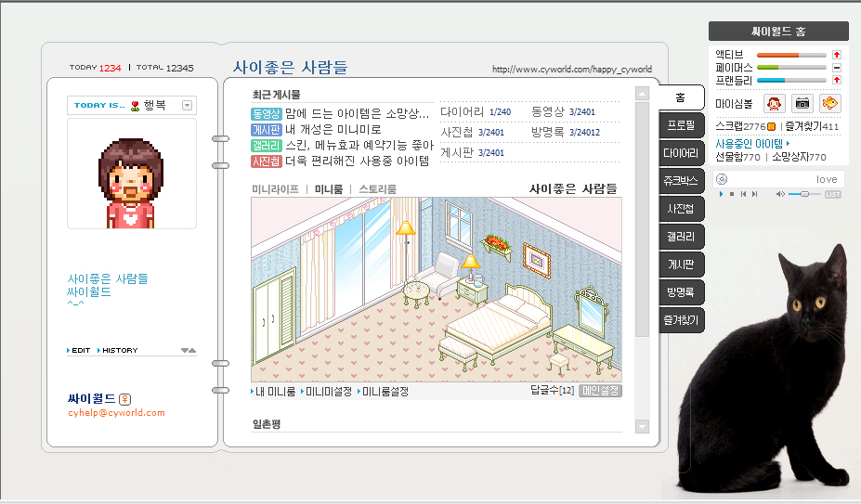
Task: Click 방명록 3/24012 counter
Action: 566,133
